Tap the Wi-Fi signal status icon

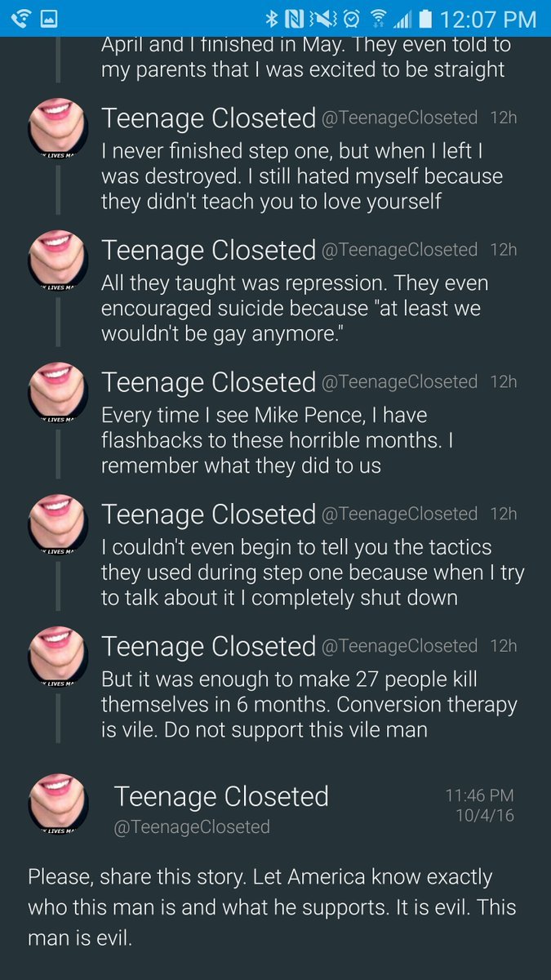click(378, 18)
